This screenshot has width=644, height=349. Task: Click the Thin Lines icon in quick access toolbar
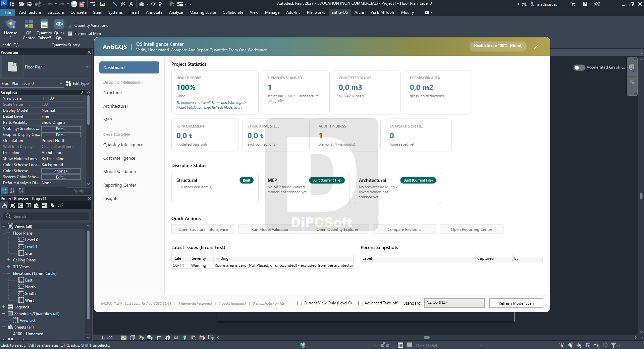click(162, 4)
